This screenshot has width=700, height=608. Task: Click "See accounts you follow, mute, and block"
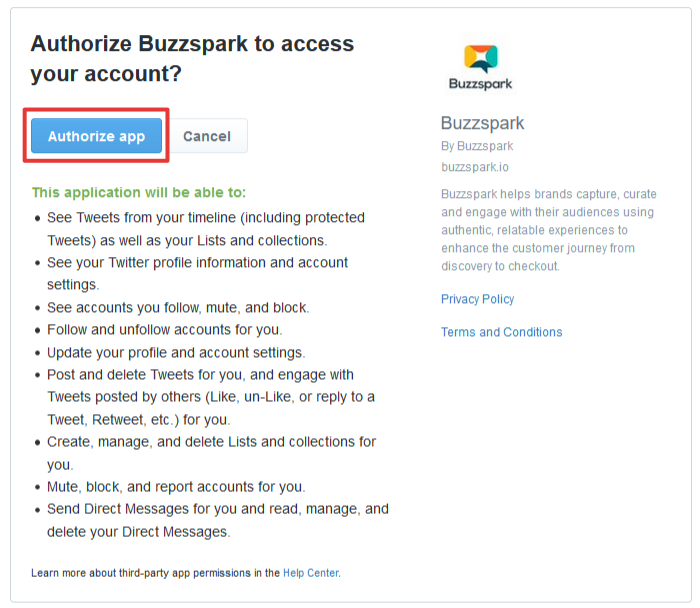coord(178,307)
